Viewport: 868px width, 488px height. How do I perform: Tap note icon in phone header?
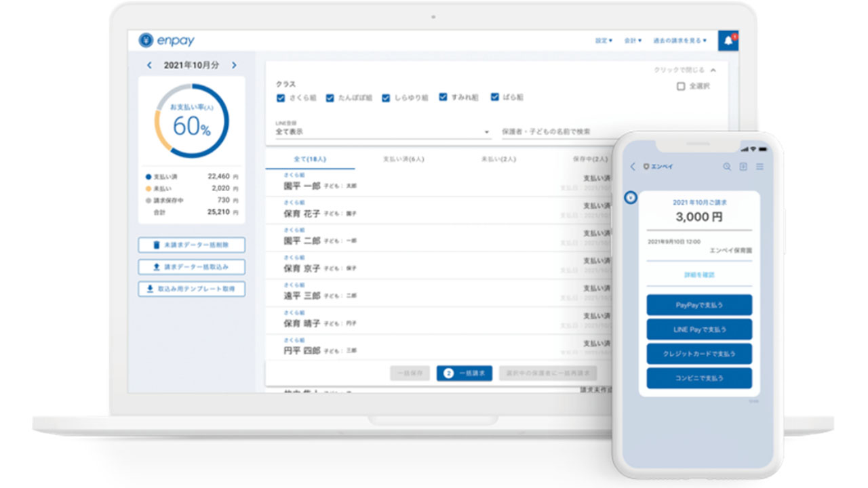[x=743, y=167]
